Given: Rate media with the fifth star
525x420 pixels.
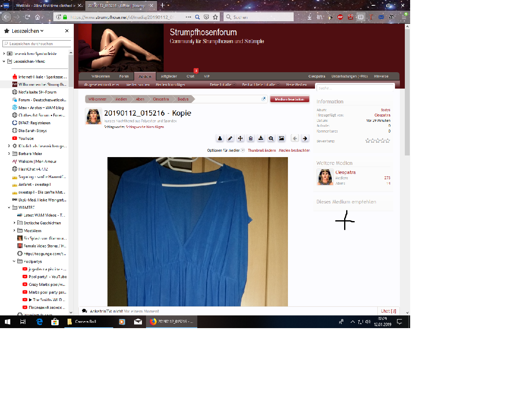Looking at the screenshot, I should click(x=388, y=141).
